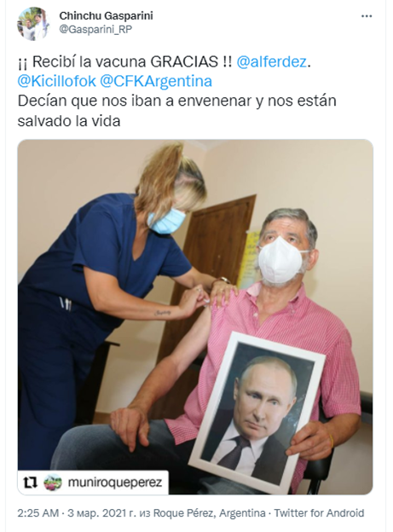
Task: Open the attached vaccination photo
Action: click(195, 316)
